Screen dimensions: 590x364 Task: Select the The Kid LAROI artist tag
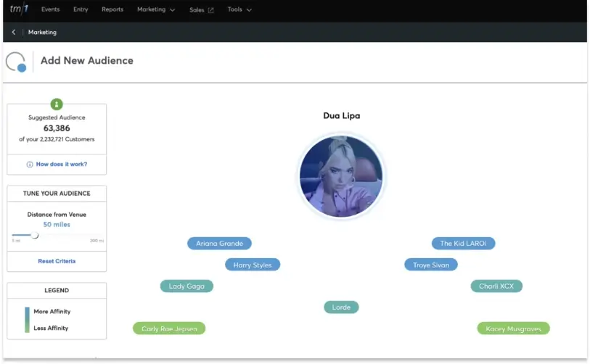[463, 244]
